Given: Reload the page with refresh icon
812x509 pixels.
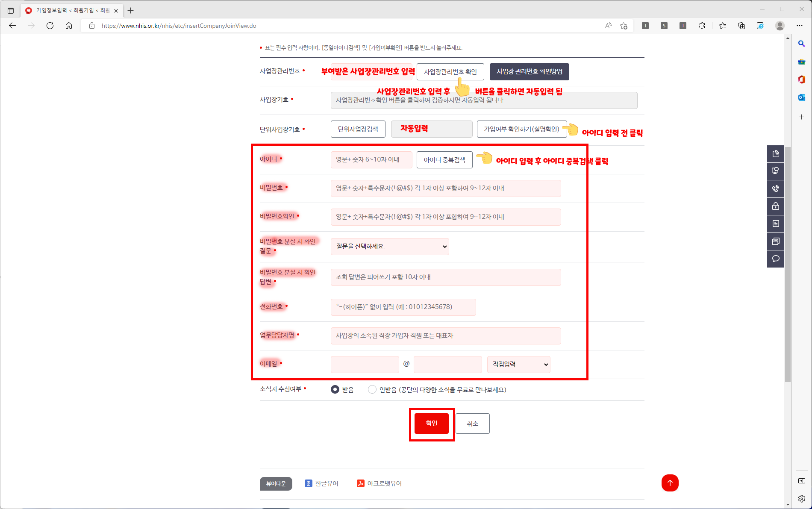Looking at the screenshot, I should pyautogui.click(x=50, y=26).
